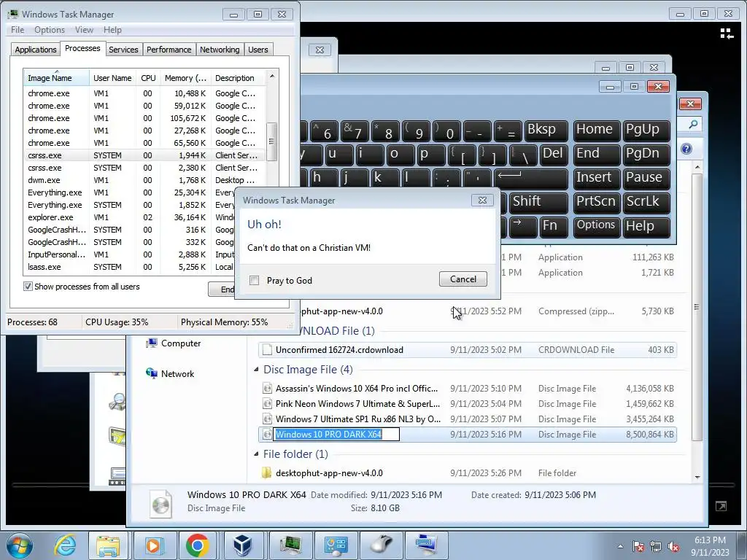
Task: Click the desktophut-app-new-v4.0.0 folder icon
Action: tap(267, 472)
